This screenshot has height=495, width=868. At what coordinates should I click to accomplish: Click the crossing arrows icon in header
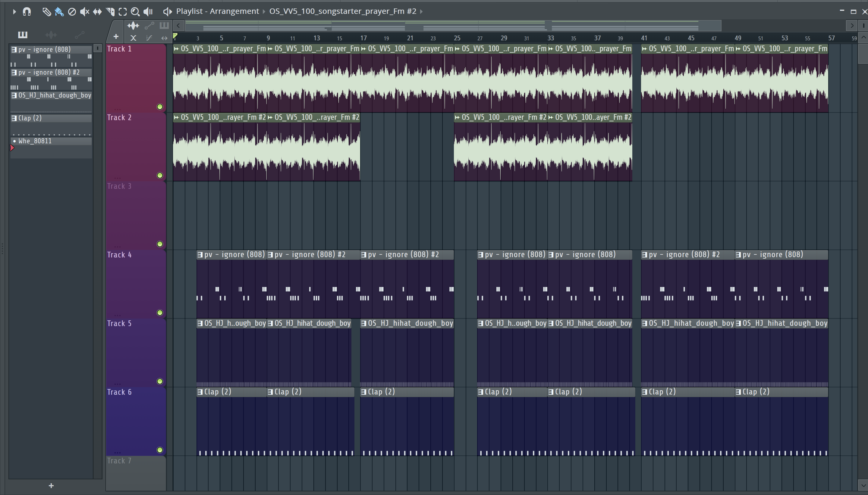coord(133,38)
